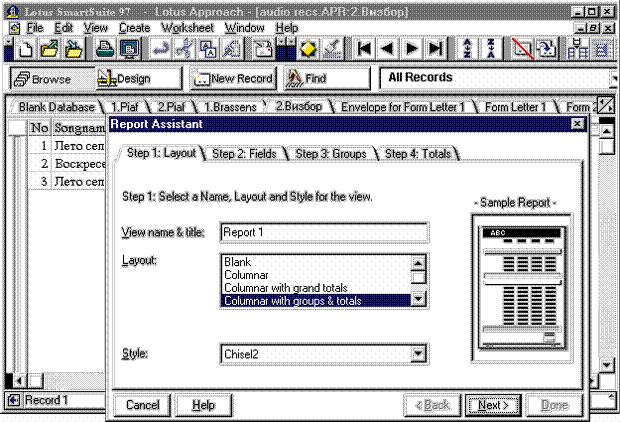This screenshot has height=422, width=620.
Task: Go to next record arrow
Action: pos(411,49)
